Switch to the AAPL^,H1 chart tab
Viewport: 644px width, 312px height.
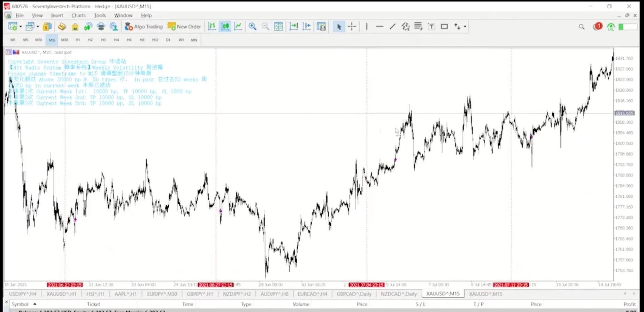click(126, 294)
